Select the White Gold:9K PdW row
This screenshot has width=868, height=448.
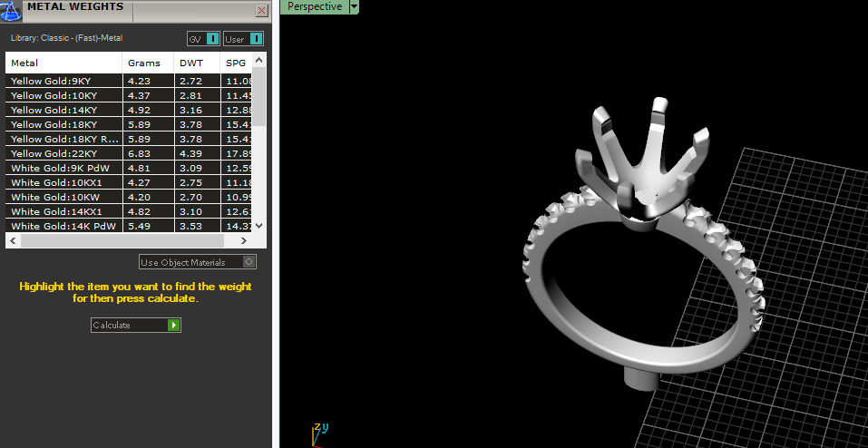(129, 168)
